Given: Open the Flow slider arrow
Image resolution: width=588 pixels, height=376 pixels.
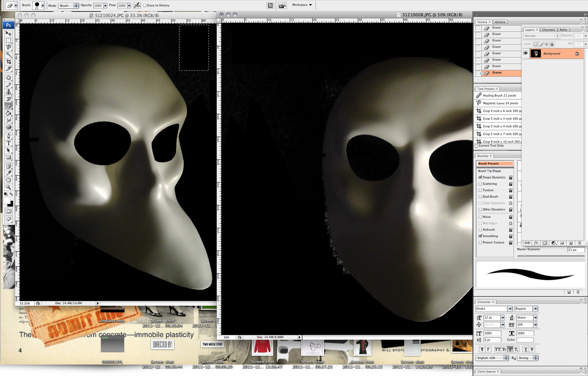Looking at the screenshot, I should [x=129, y=6].
